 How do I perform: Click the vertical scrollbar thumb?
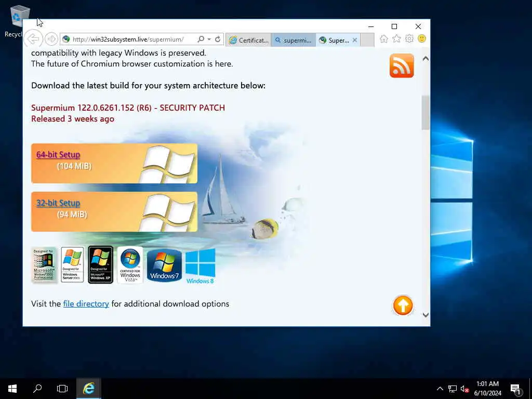click(425, 112)
